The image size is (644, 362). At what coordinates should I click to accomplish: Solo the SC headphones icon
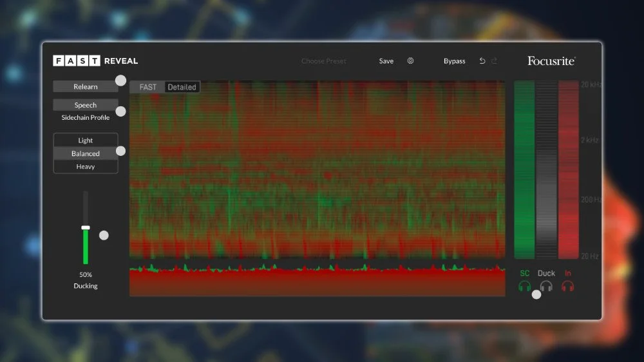point(524,286)
